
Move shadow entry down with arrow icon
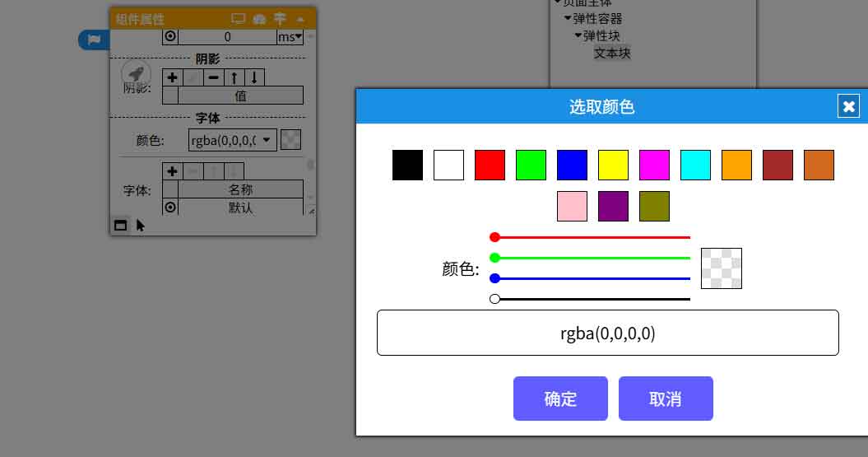pos(255,77)
